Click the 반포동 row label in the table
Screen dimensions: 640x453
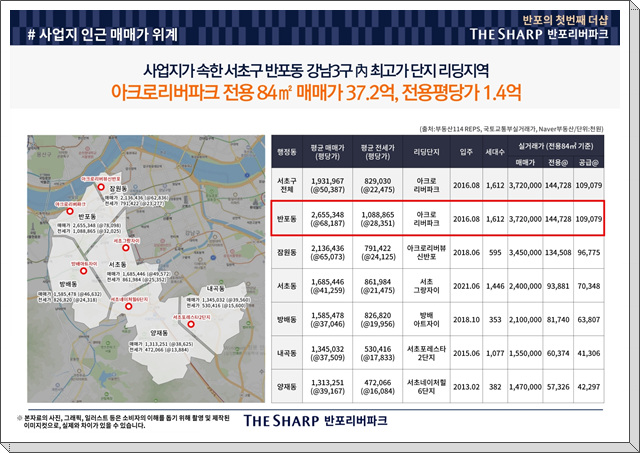click(x=287, y=219)
